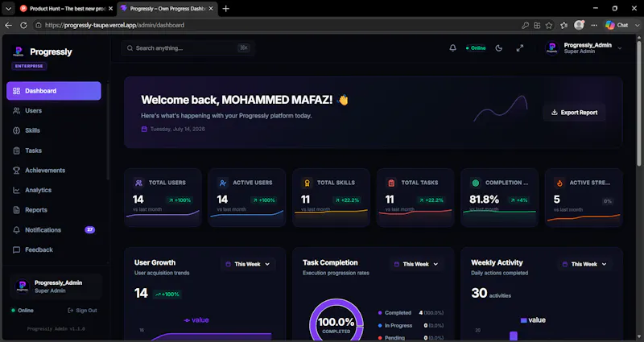Click the sidebar Progressly_Admin profile card
The image size is (644, 342).
tap(56, 286)
